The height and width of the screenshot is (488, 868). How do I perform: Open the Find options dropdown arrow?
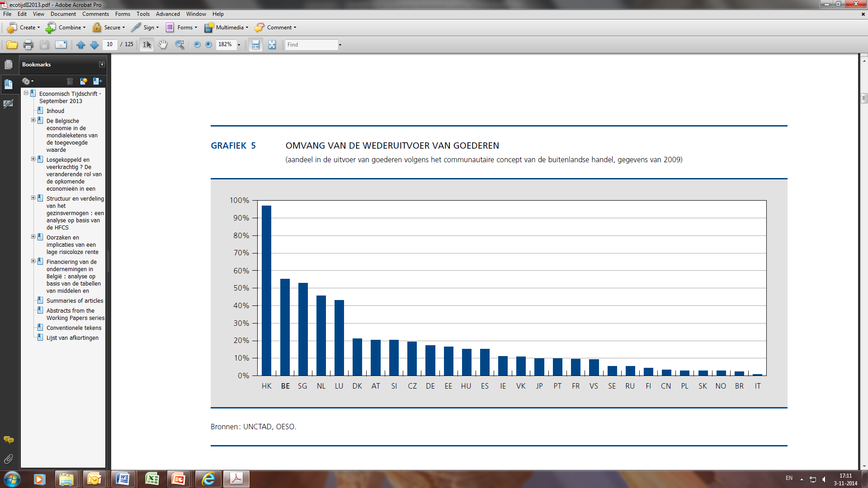tap(340, 45)
